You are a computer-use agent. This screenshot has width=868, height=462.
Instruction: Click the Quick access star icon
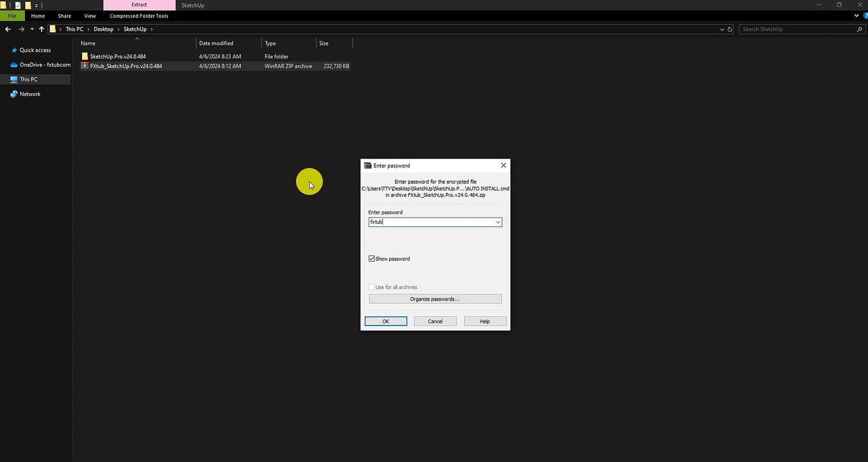[14, 50]
